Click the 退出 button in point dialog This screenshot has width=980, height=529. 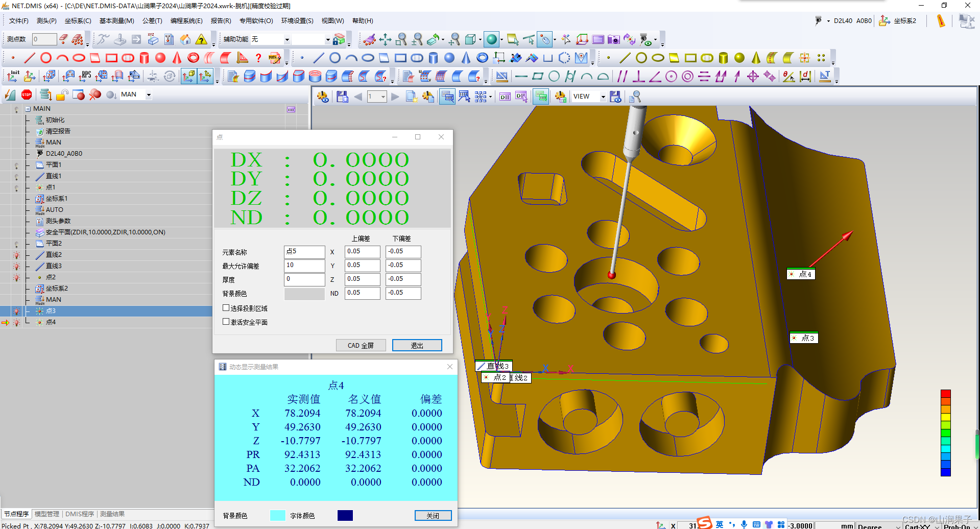tap(417, 345)
